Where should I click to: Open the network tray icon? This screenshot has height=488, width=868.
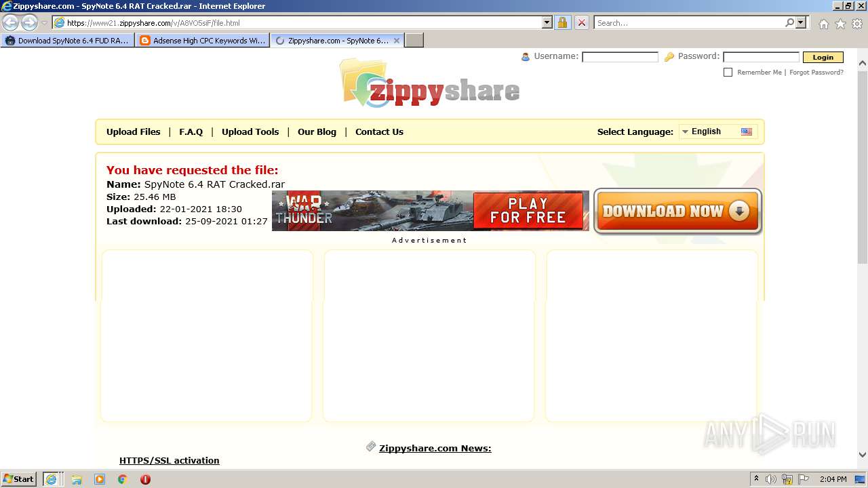tap(787, 479)
